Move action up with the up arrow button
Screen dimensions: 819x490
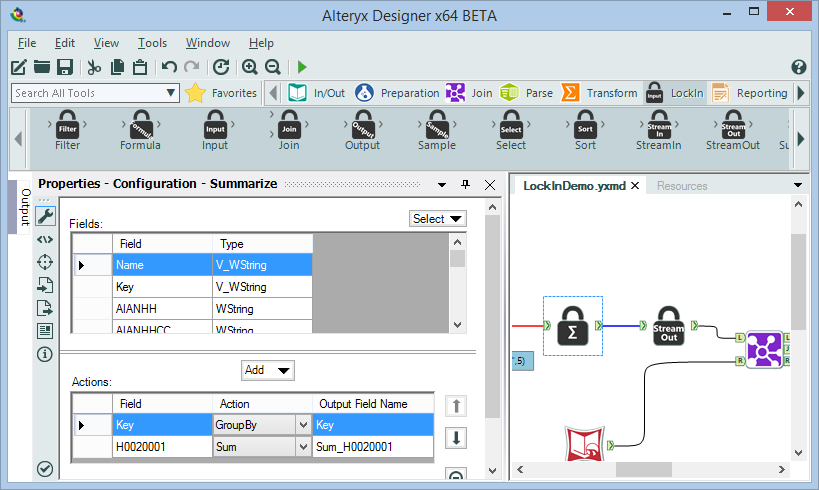pos(455,405)
